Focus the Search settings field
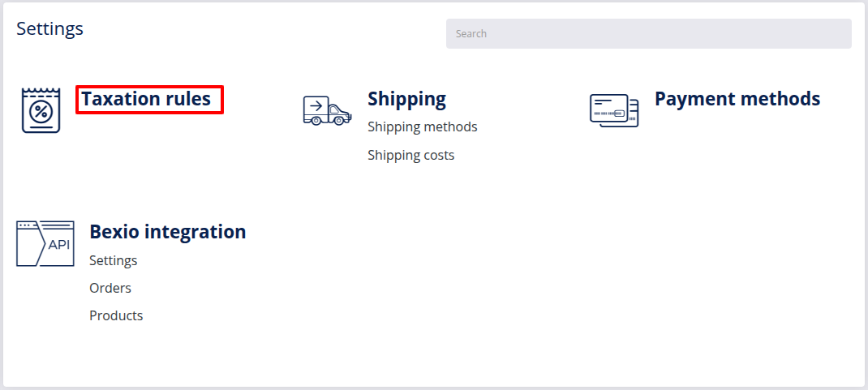The image size is (868, 390). pyautogui.click(x=649, y=34)
